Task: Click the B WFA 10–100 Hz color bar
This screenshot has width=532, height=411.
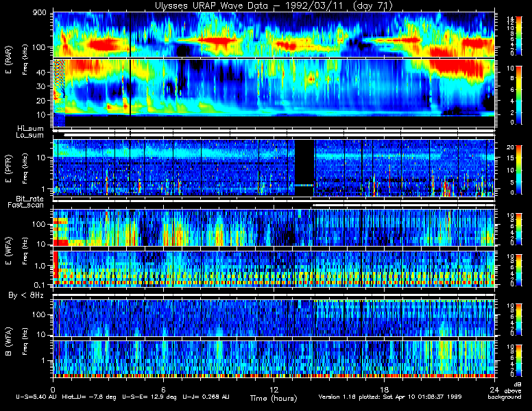Action: click(519, 319)
